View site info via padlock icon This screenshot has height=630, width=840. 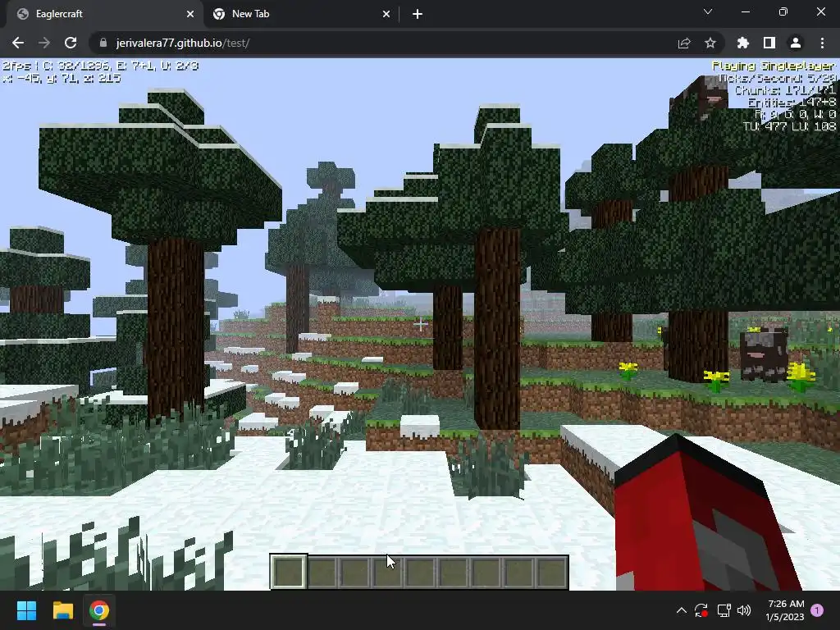(x=103, y=43)
